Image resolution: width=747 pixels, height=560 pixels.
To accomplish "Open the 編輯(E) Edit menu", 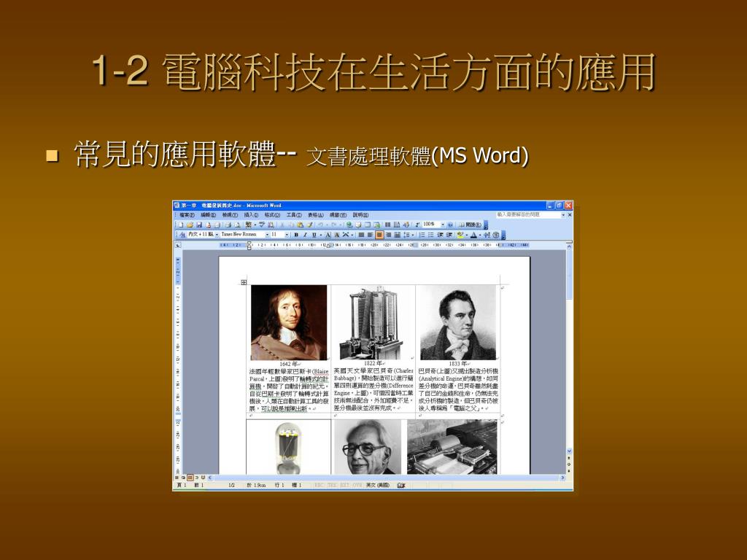I will click(x=209, y=215).
